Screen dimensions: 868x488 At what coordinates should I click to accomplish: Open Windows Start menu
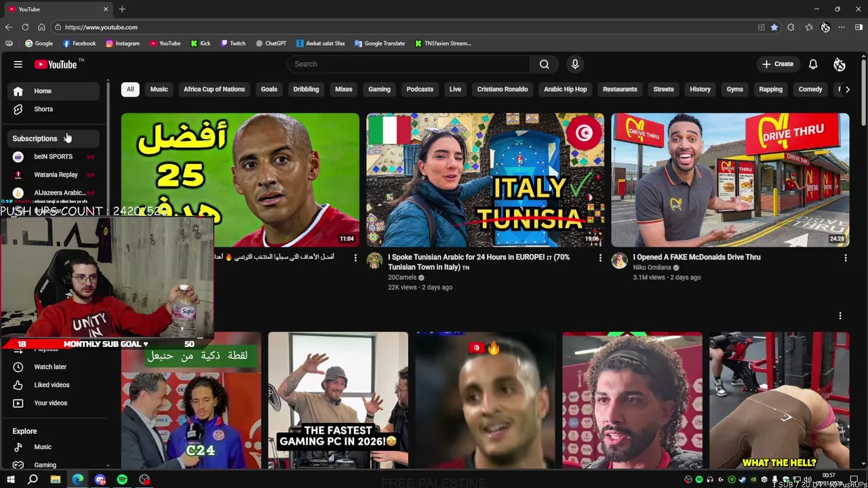10,480
